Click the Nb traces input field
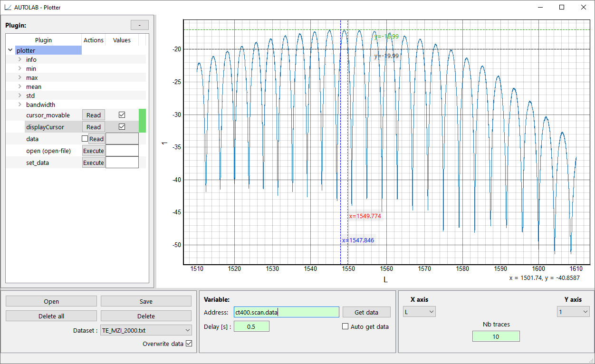The image size is (595, 364). (496, 336)
